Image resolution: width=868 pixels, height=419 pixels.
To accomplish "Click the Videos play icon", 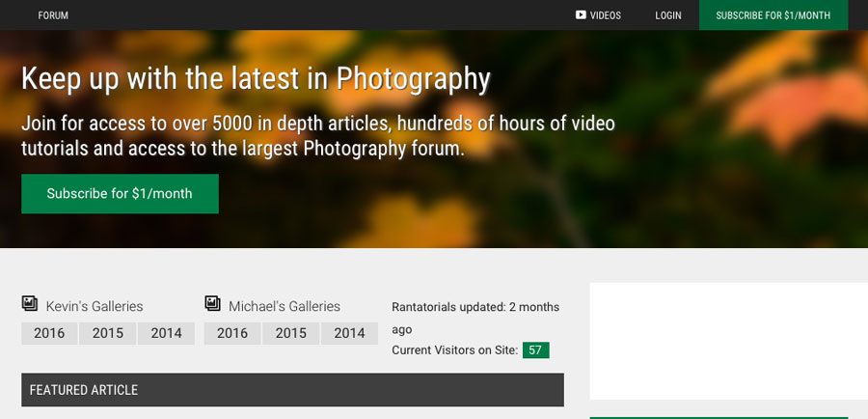I will click(581, 15).
